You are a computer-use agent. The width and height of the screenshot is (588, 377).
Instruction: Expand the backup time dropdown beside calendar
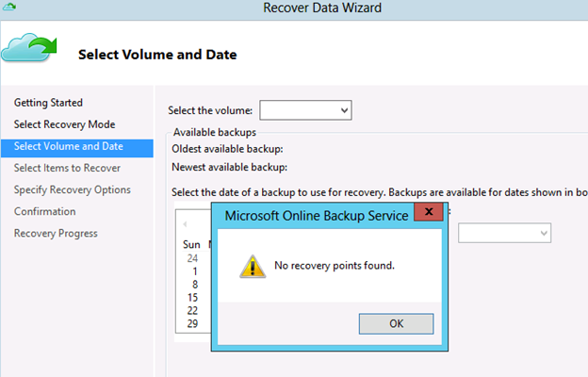click(504, 233)
